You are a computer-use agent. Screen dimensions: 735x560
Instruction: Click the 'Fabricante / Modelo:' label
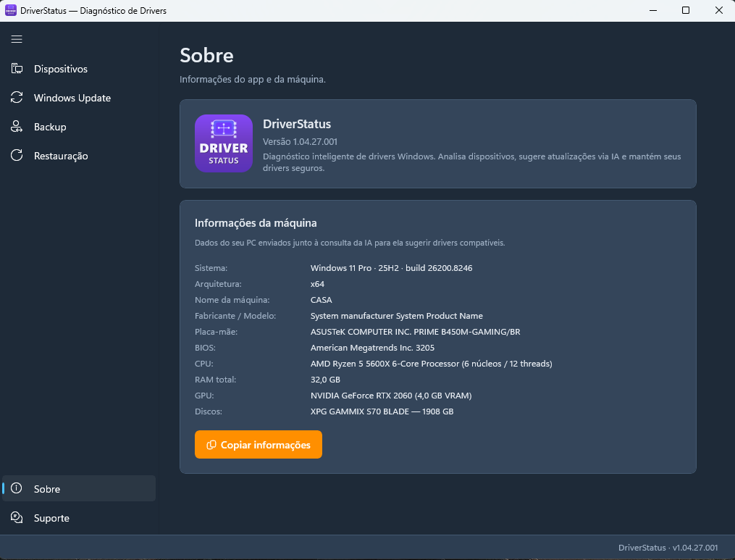[235, 316]
